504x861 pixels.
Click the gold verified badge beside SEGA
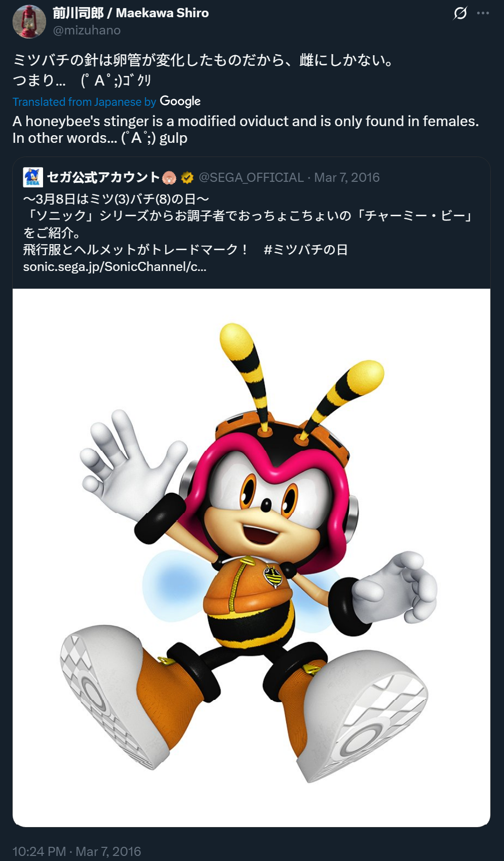[187, 178]
